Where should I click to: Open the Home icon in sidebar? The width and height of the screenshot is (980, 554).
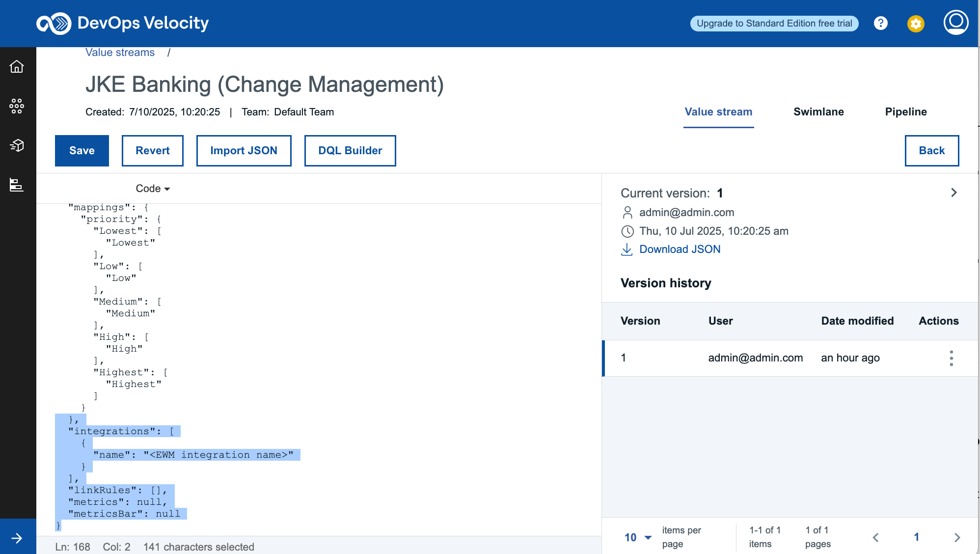[17, 66]
